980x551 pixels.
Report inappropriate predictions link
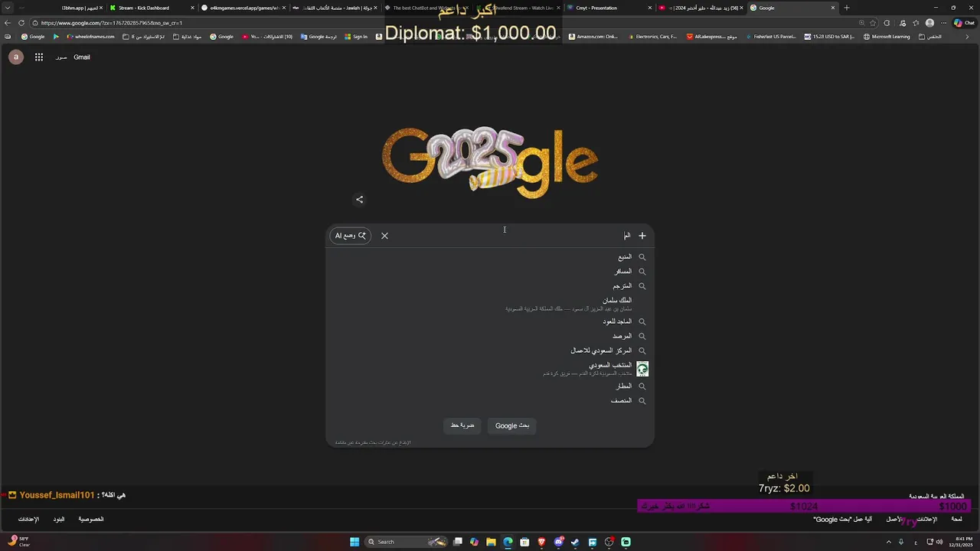pos(373,442)
